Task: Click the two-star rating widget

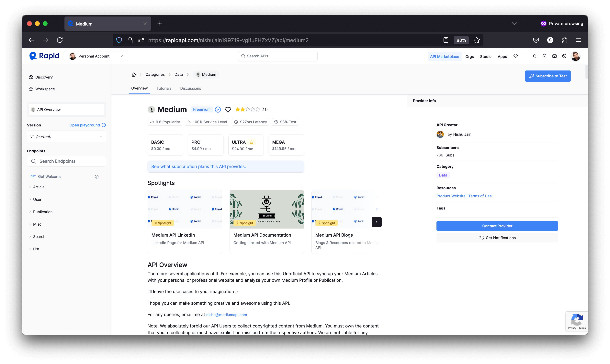Action: pos(247,109)
